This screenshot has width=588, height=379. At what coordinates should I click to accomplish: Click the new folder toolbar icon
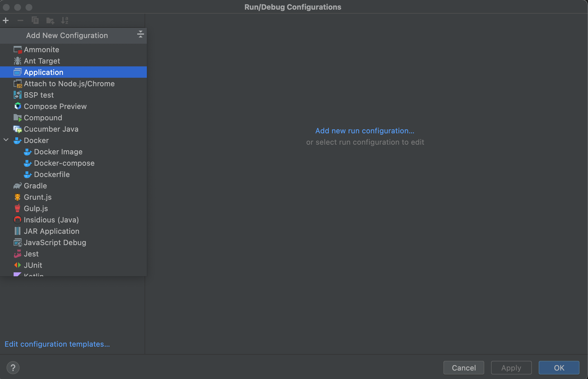[50, 20]
